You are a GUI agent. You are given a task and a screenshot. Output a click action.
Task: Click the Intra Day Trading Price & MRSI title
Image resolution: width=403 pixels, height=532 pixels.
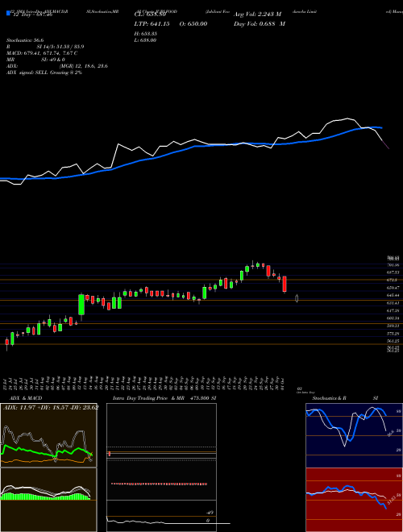point(164,398)
